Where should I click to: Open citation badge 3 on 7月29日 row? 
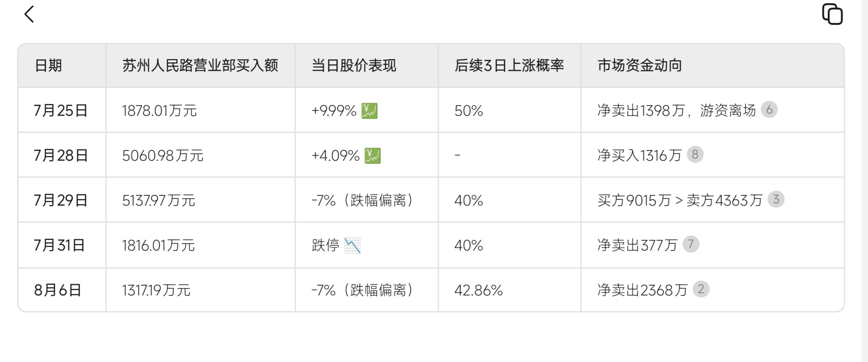click(x=776, y=199)
